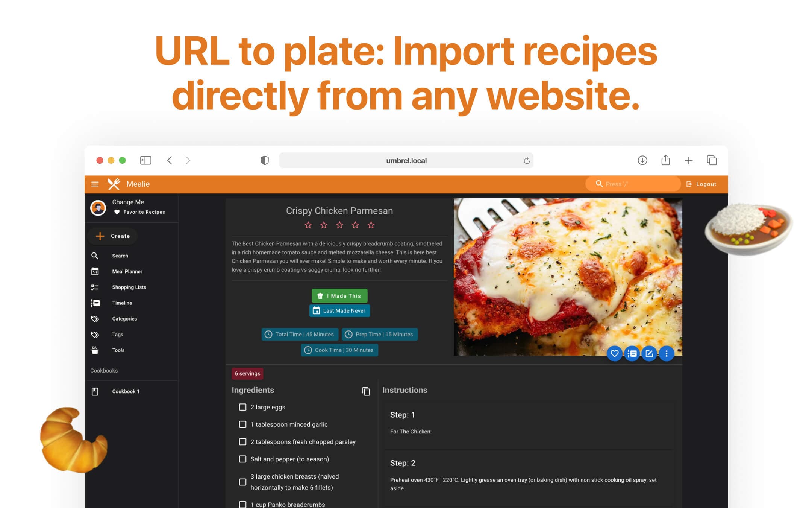Click the Meal Planner calendar icon

[x=95, y=272]
